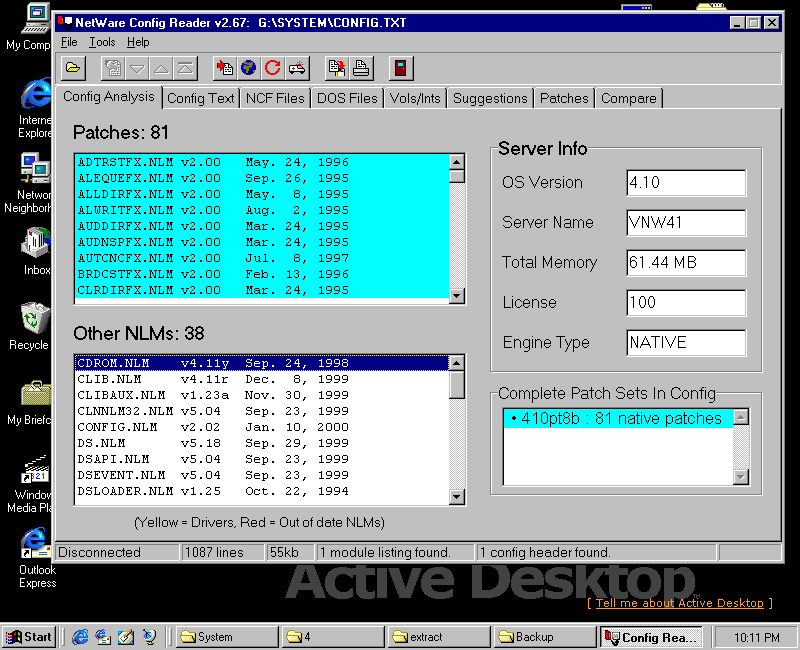The image size is (800, 650).
Task: Click the printer icon in the toolbar
Action: [361, 68]
